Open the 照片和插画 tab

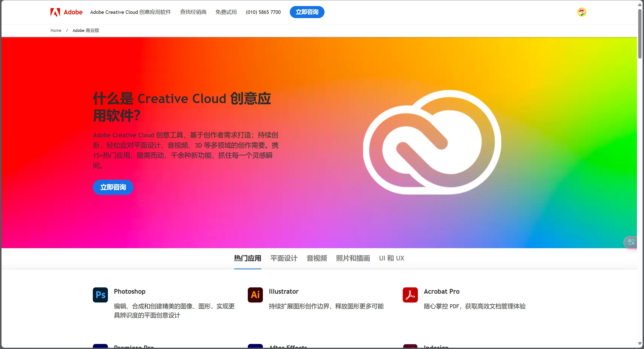tap(353, 258)
